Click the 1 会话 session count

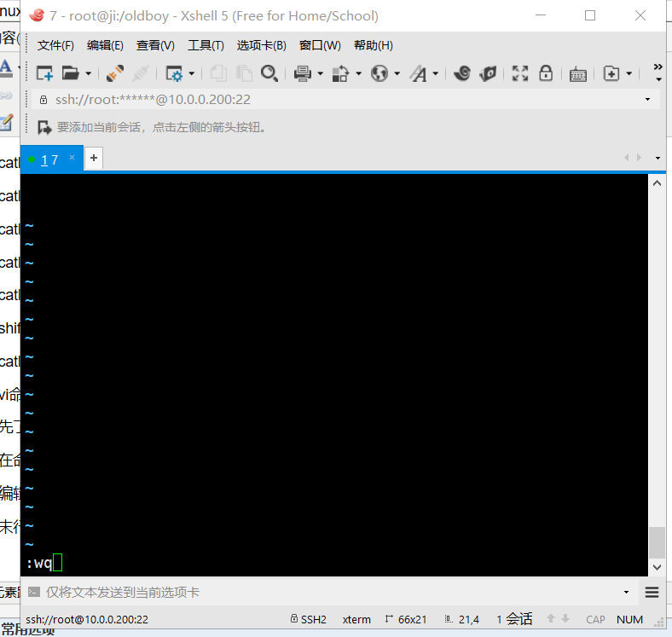pos(514,619)
